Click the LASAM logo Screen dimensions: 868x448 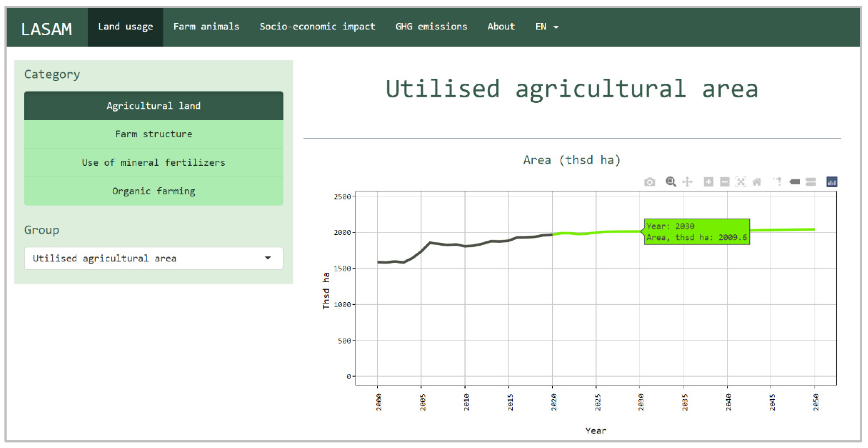[47, 29]
